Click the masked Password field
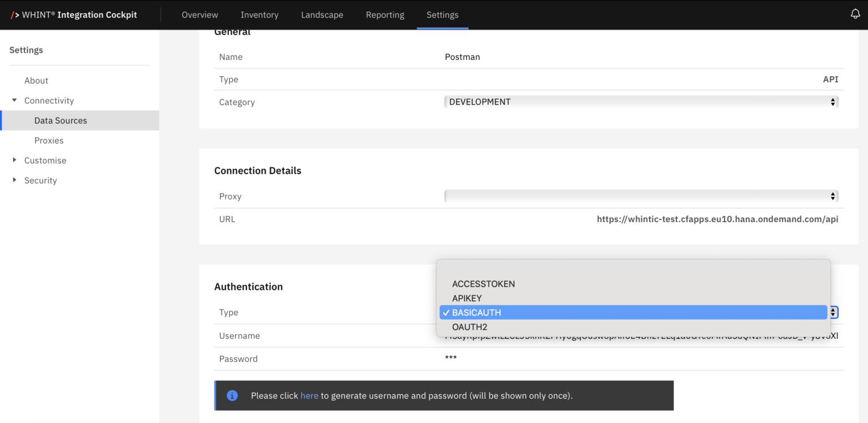 pyautogui.click(x=450, y=358)
